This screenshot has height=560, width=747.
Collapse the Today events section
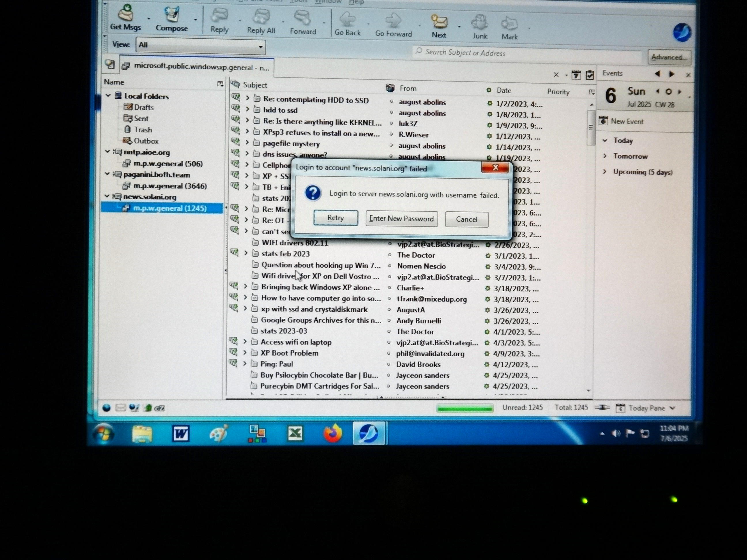pyautogui.click(x=605, y=140)
